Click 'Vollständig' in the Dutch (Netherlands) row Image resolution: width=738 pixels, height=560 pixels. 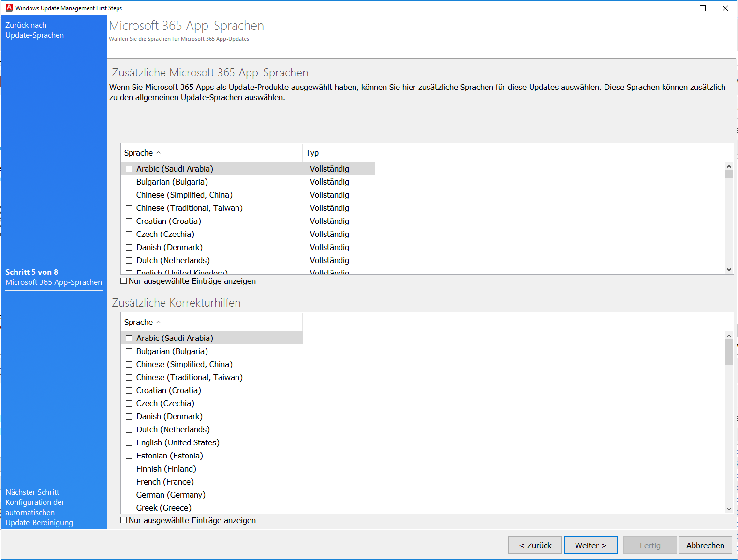click(329, 260)
